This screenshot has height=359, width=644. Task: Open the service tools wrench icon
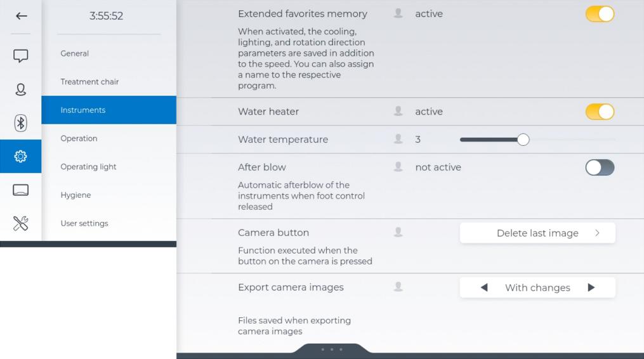[21, 223]
